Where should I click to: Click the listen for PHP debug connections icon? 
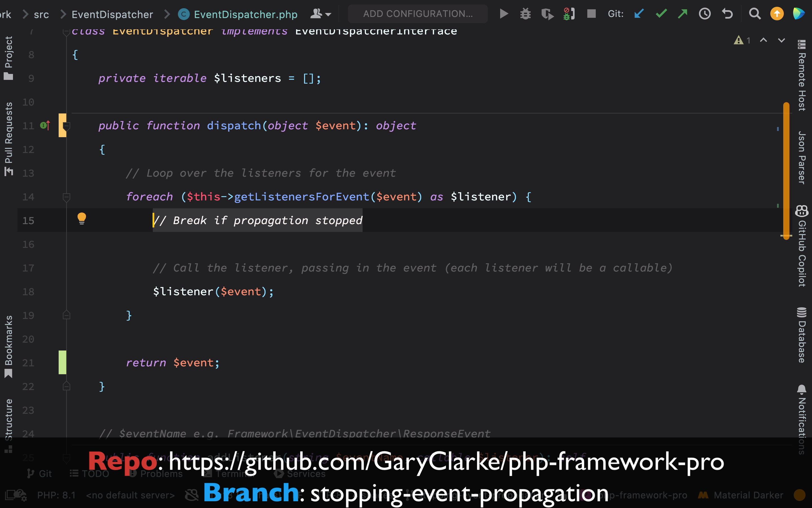(x=569, y=14)
